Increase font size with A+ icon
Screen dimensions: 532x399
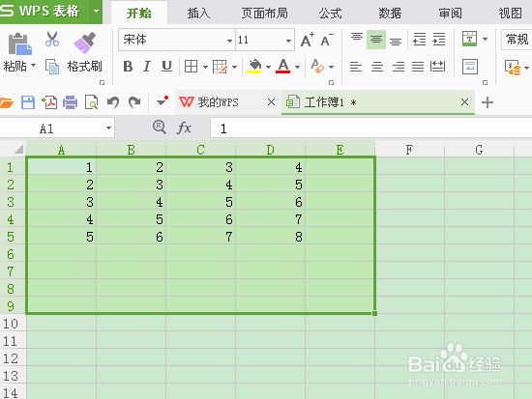(308, 40)
